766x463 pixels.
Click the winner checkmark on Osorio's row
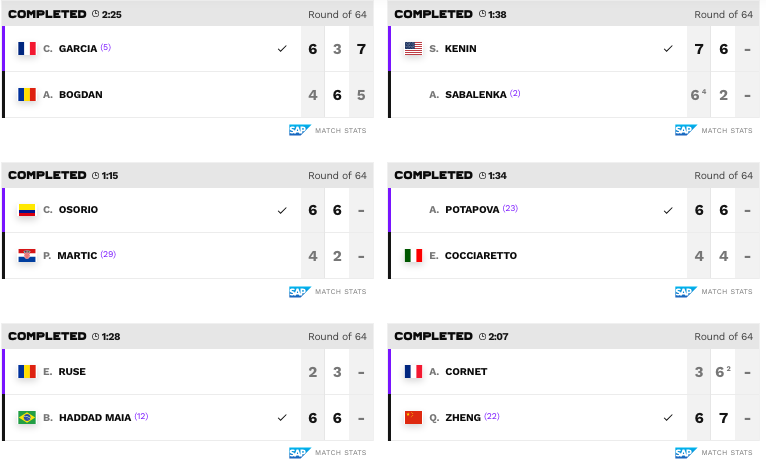pos(282,210)
